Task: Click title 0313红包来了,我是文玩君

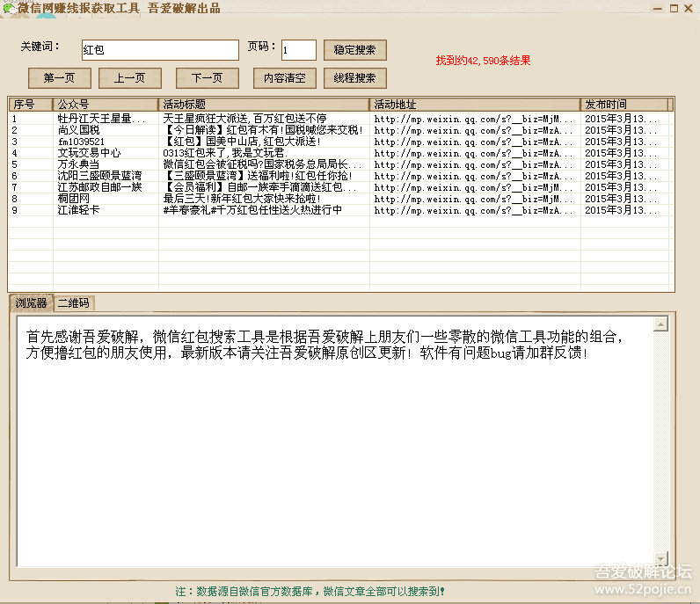Action: pos(224,153)
